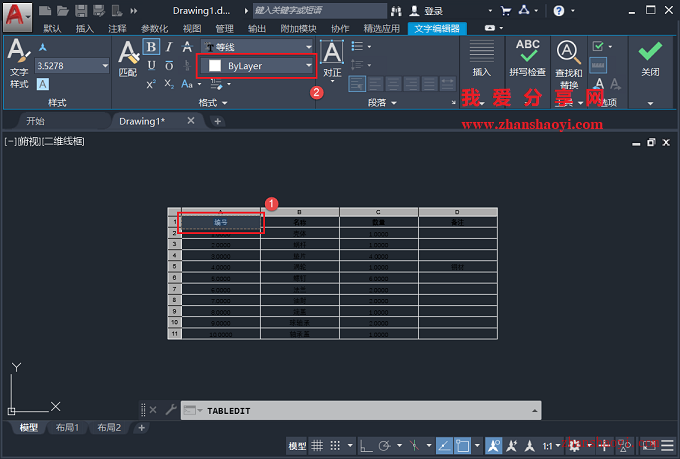Toggle the grid display status bar icon
680x459 pixels.
point(317,446)
